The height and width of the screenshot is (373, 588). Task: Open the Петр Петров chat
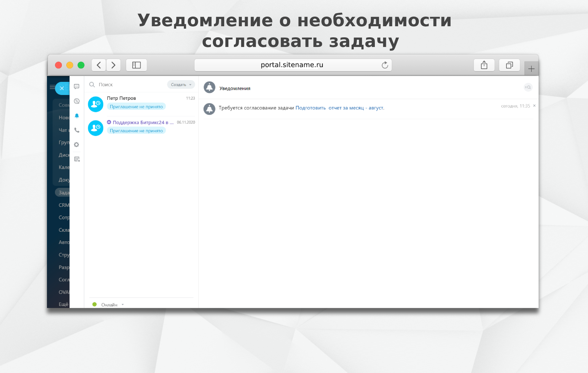click(142, 103)
